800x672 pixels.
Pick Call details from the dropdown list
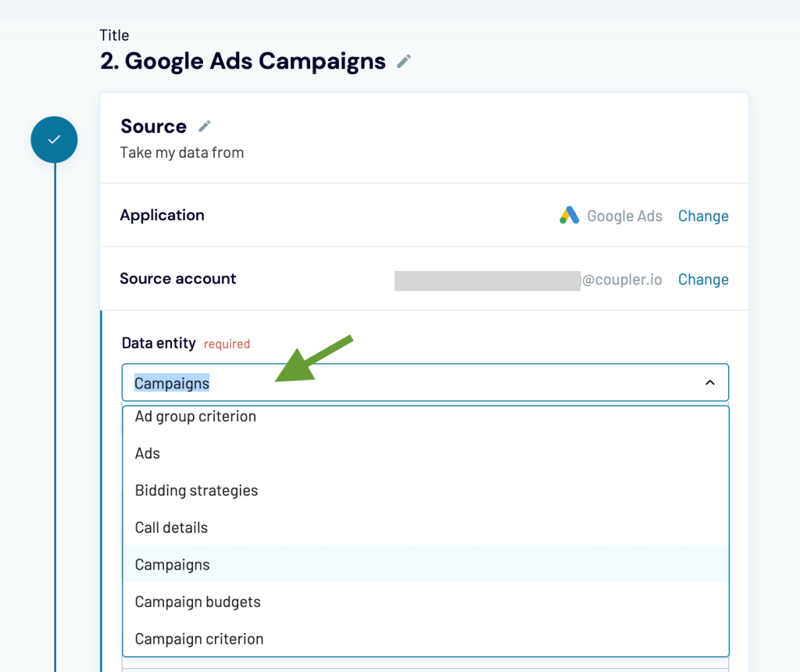tap(171, 527)
